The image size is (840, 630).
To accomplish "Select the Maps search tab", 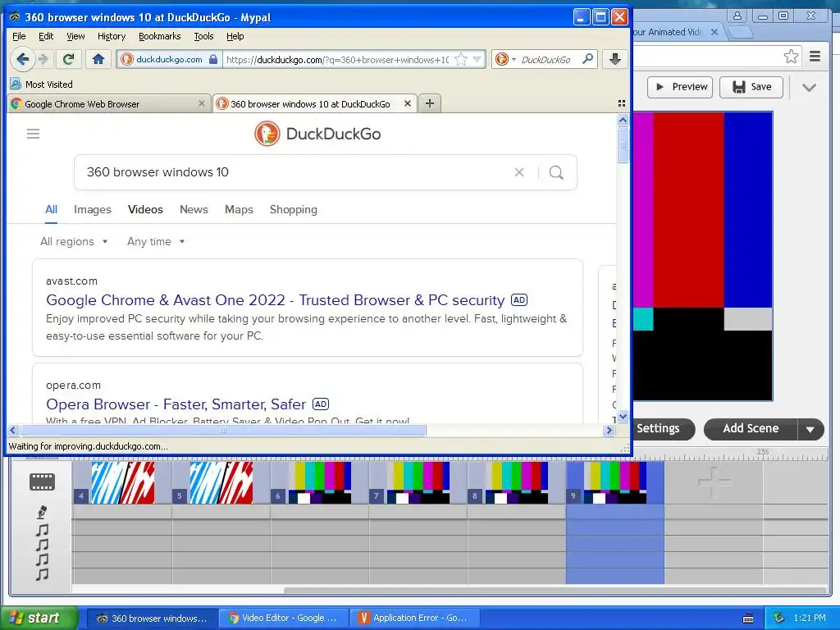I will [x=239, y=209].
